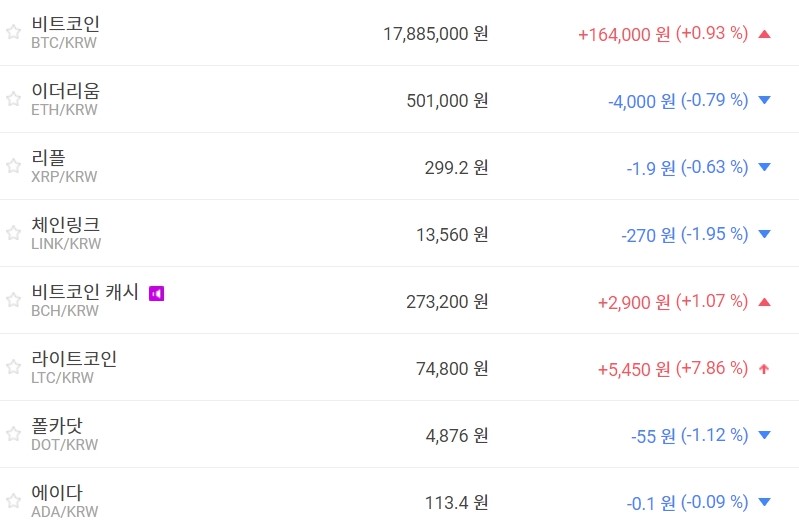
Task: Click red up triangle in Bitcoin row
Action: 765,33
